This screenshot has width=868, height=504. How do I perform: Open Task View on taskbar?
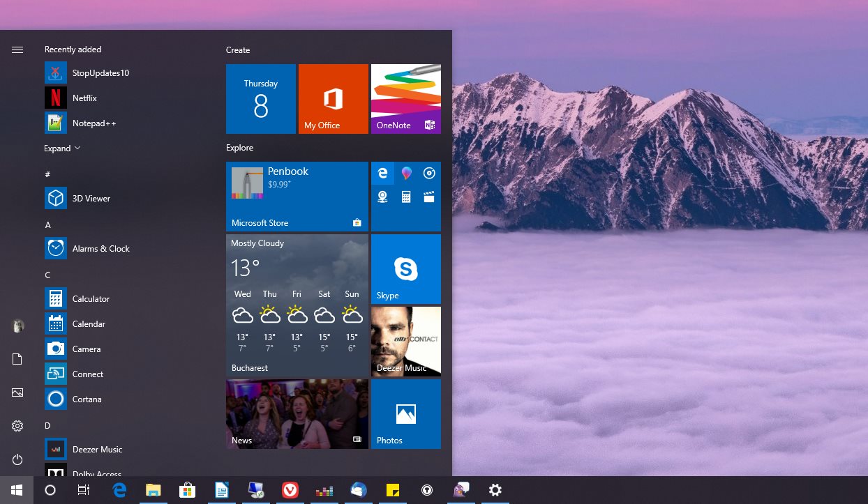tap(84, 490)
